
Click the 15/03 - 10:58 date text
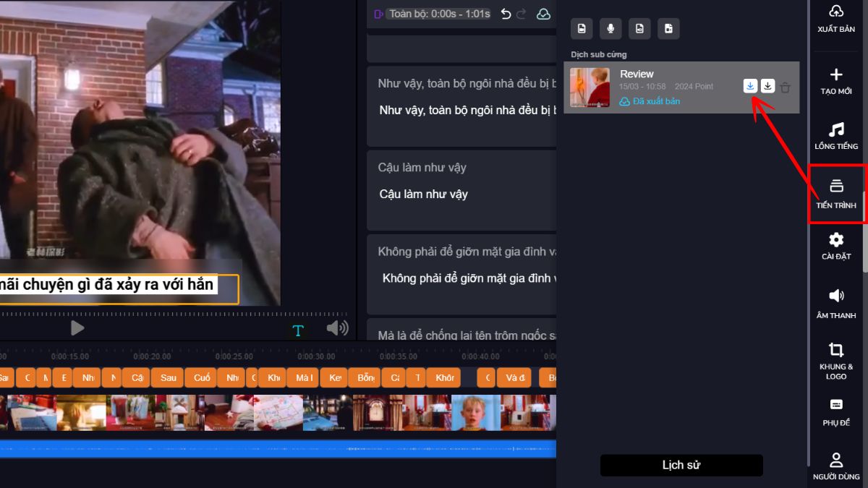(x=642, y=87)
